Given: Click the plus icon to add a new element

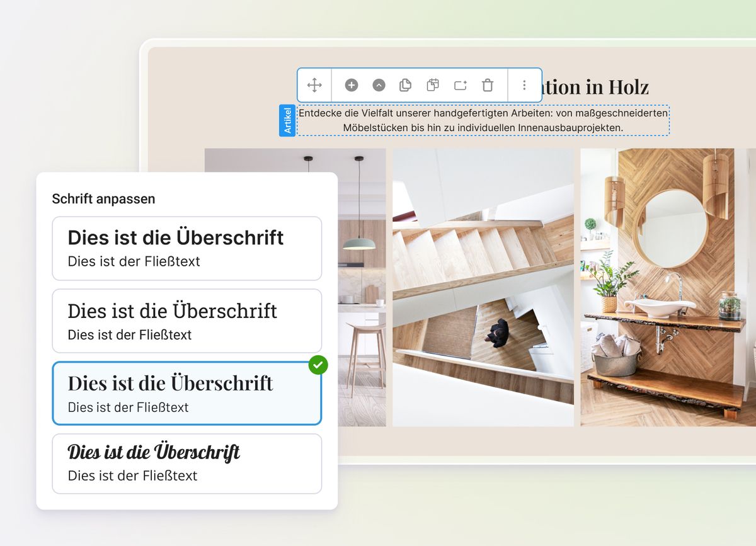Looking at the screenshot, I should [x=351, y=85].
